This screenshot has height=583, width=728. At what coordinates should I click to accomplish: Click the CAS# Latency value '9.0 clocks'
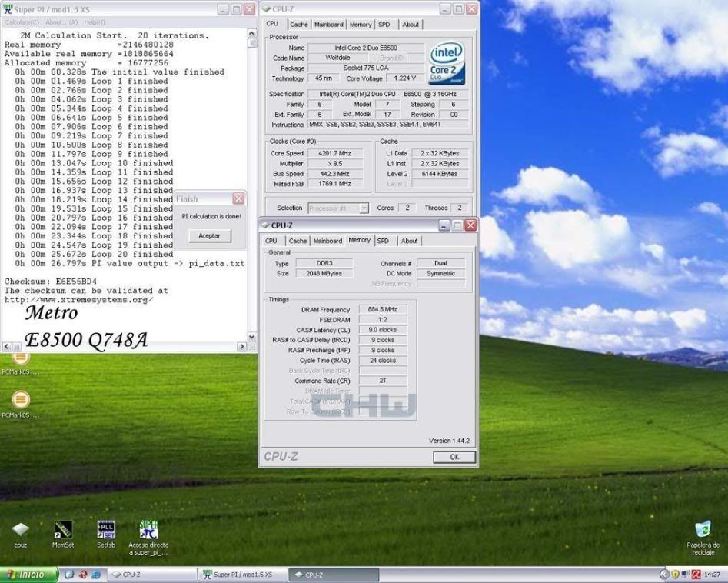tap(383, 330)
